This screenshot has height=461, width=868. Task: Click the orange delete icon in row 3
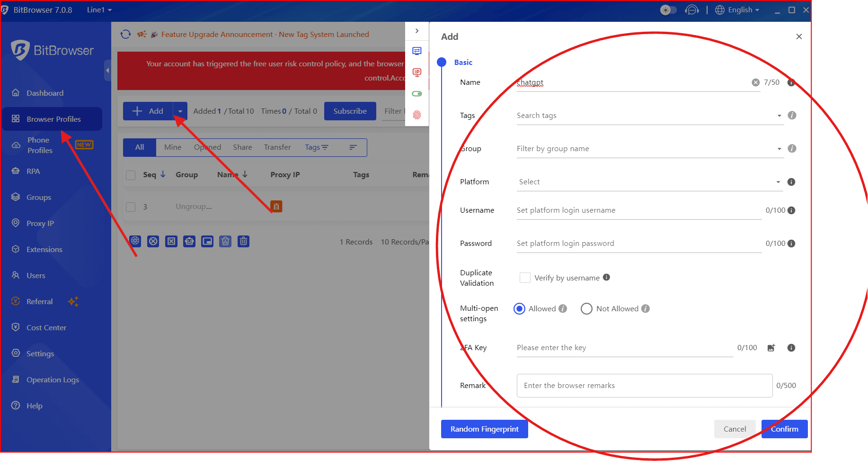(276, 207)
